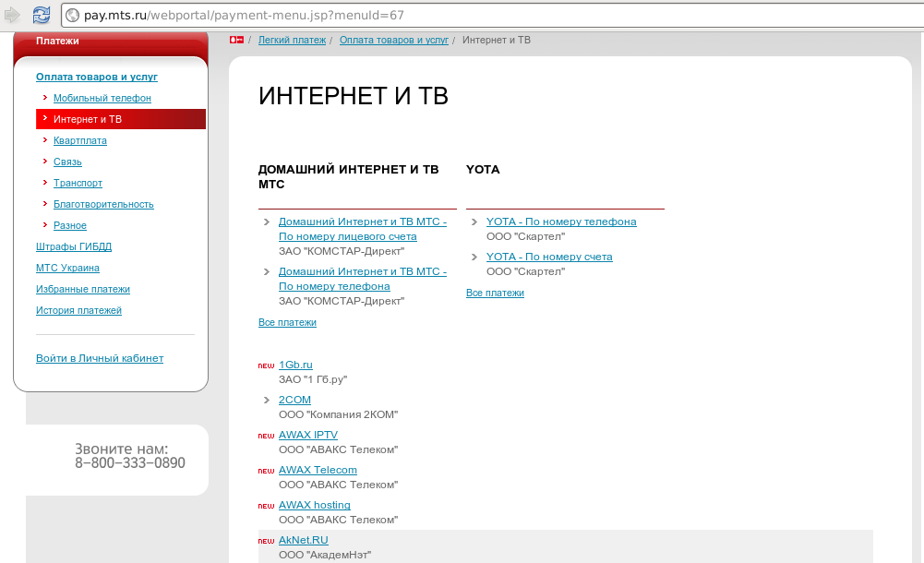Open the AWAX Telecom provider link
Image resolution: width=924 pixels, height=563 pixels.
point(318,470)
